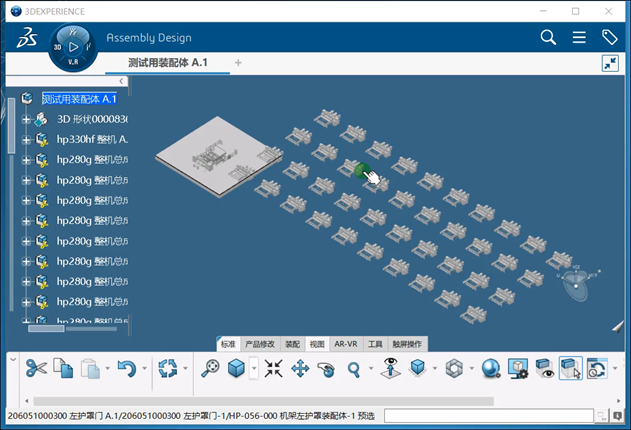Image resolution: width=631 pixels, height=430 pixels.
Task: Click the hp330hf product icon in tree
Action: (42, 140)
